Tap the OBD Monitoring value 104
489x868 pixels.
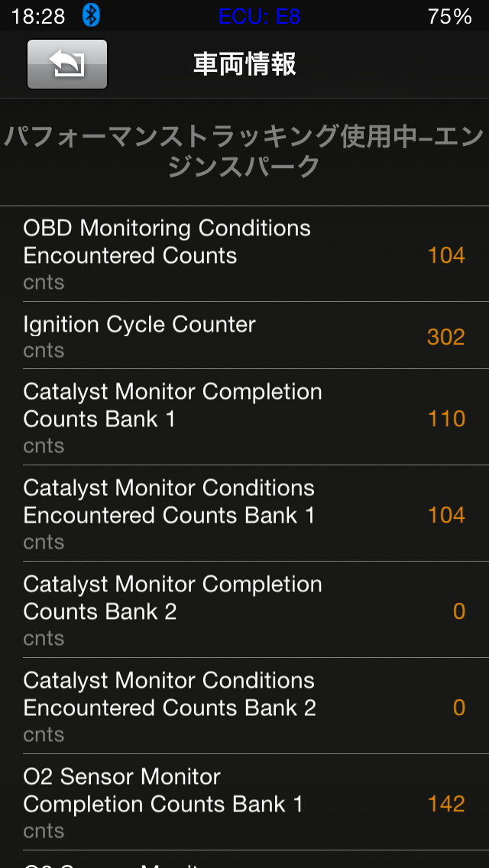click(446, 255)
